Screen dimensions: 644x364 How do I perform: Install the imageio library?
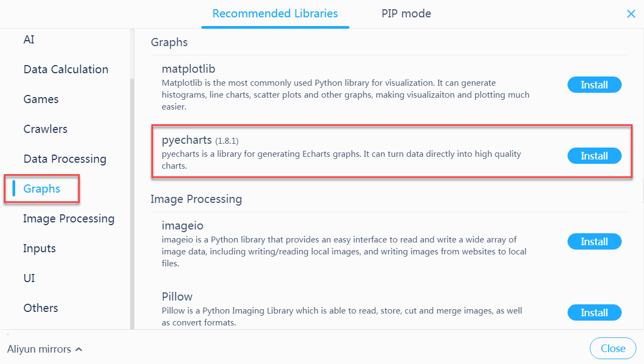tap(594, 242)
